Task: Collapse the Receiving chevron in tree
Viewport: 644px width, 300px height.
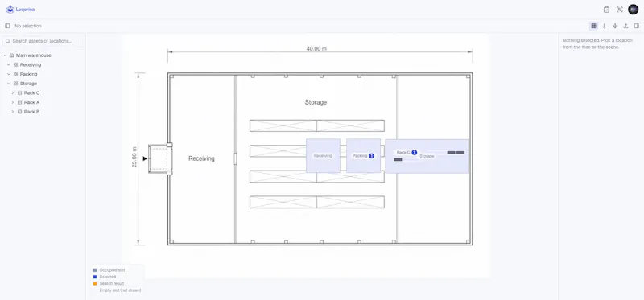Action: pos(9,65)
